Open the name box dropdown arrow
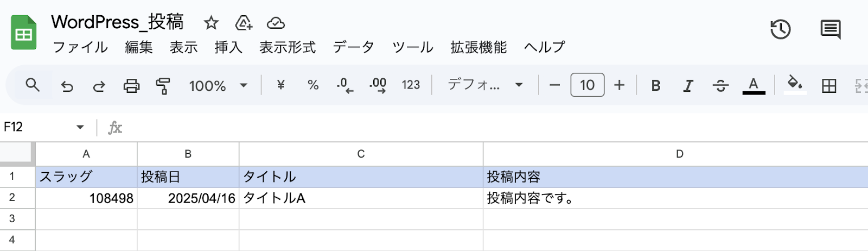This screenshot has width=868, height=251. click(x=80, y=127)
